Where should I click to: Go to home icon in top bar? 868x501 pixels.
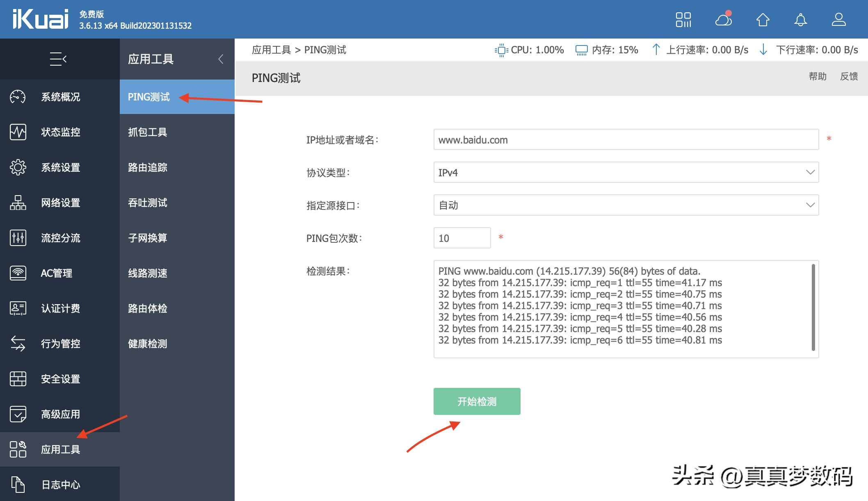(763, 20)
